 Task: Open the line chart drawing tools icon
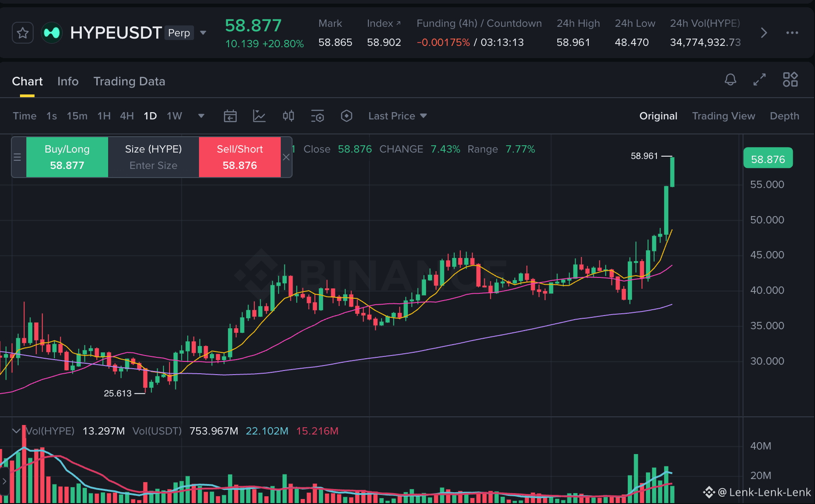259,116
